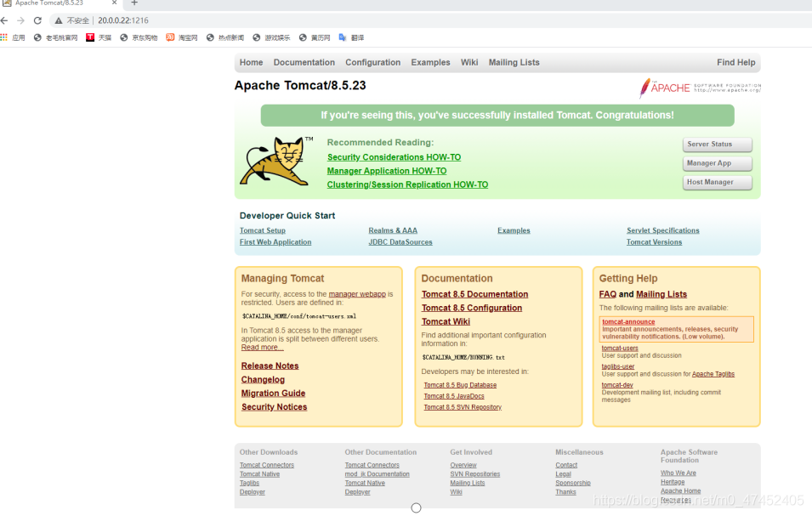The width and height of the screenshot is (812, 516).
Task: Open the Tomcat Wiki link
Action: click(x=446, y=321)
